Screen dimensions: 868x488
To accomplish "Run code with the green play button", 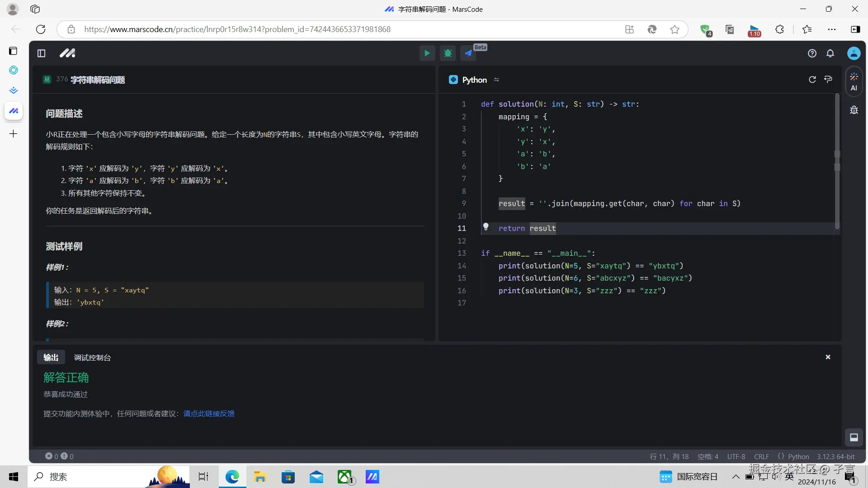I will 427,53.
